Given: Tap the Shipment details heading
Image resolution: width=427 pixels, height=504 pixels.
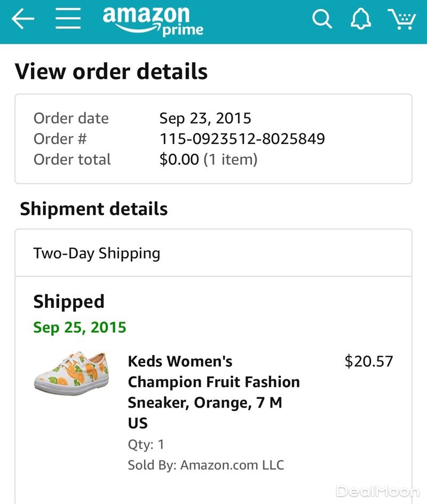Looking at the screenshot, I should pos(94,209).
